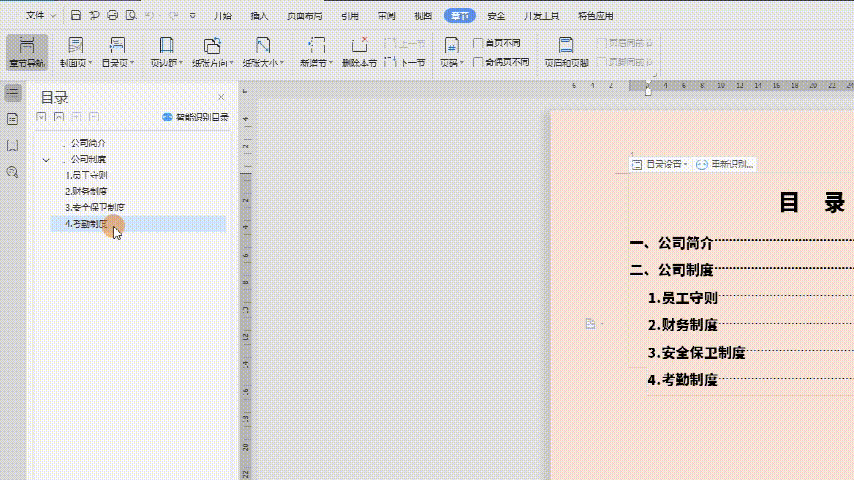Click the Undo arrow icon
The height and width of the screenshot is (480, 854).
(150, 16)
